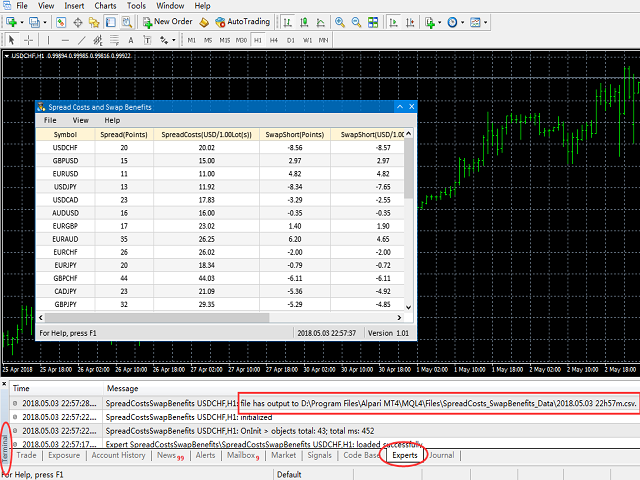Toggle the H1 timeframe button
Screen dimensions: 640x480
[x=258, y=40]
